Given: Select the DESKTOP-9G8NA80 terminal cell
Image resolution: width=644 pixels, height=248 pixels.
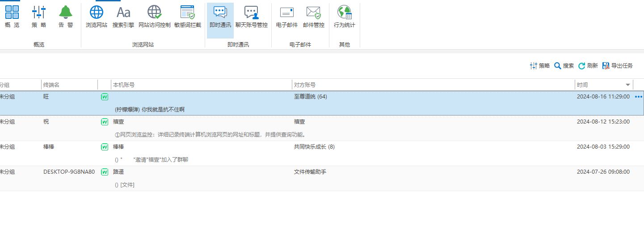Looking at the screenshot, I should [69, 172].
